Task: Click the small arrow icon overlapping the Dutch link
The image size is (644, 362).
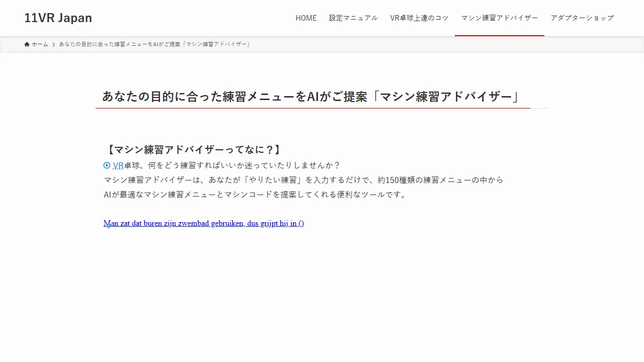Action: click(108, 225)
